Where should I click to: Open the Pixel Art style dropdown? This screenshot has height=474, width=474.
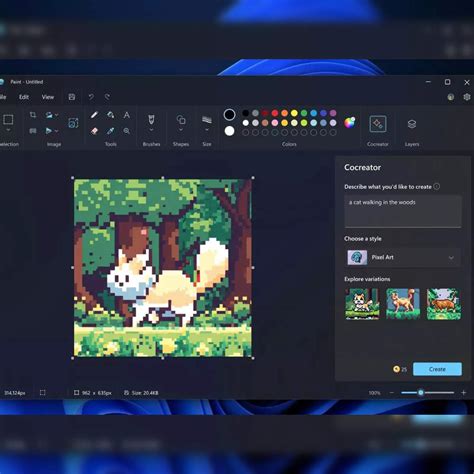tap(403, 257)
